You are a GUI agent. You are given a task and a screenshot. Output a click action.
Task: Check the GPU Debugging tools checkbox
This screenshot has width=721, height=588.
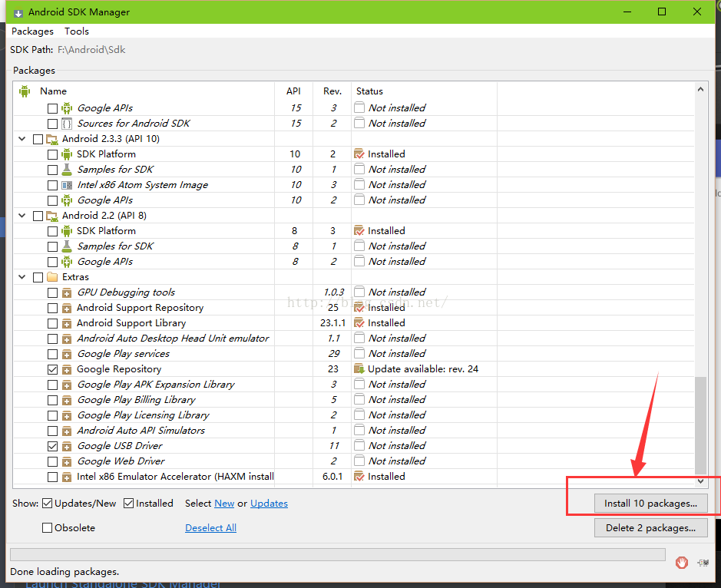coord(52,292)
